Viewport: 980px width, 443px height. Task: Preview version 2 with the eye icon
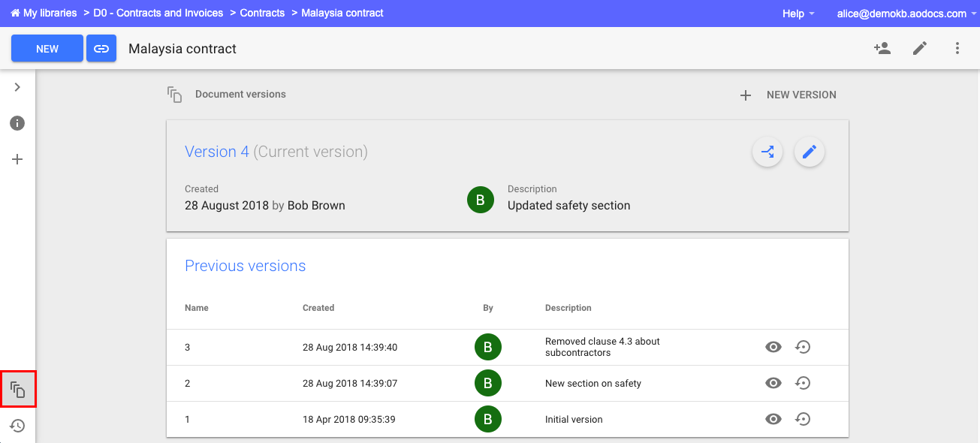point(773,383)
